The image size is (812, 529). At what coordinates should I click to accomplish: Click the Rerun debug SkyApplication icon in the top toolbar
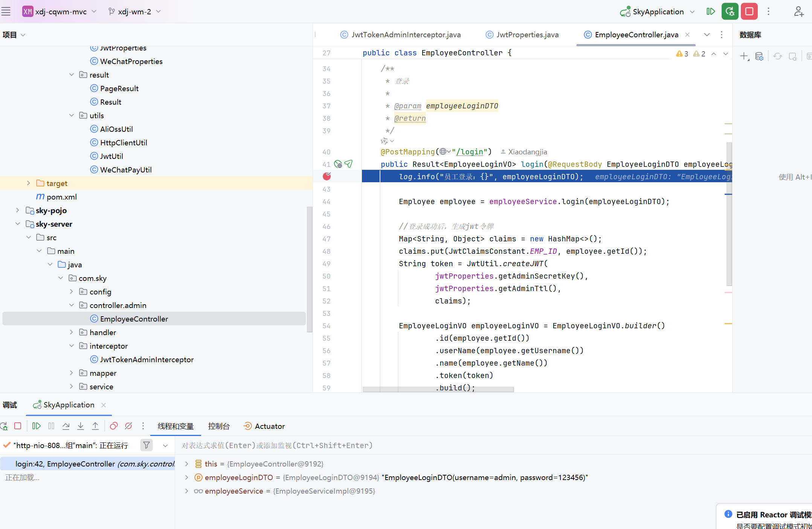(730, 11)
